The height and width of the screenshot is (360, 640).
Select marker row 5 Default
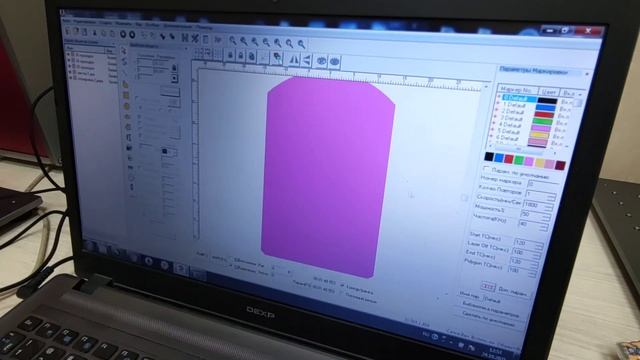tap(509, 131)
